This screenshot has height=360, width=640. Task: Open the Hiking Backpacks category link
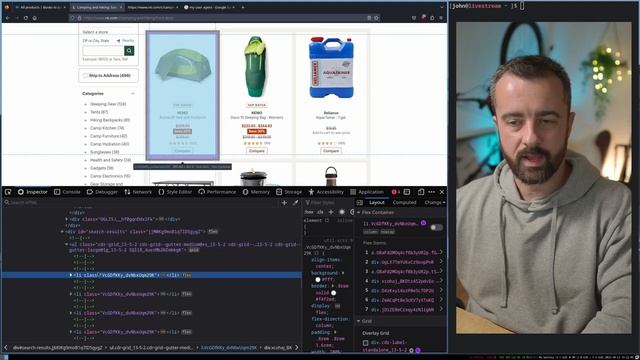(110, 120)
